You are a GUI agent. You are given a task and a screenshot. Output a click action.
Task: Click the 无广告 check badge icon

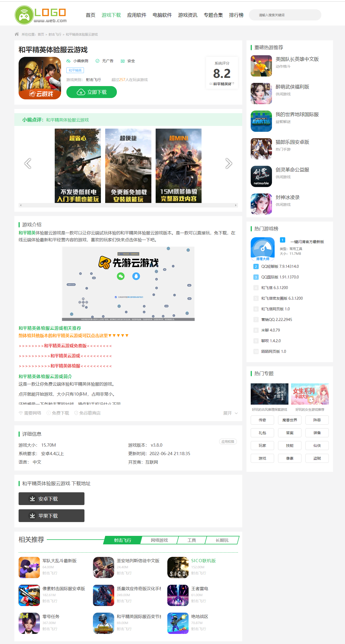[97, 61]
